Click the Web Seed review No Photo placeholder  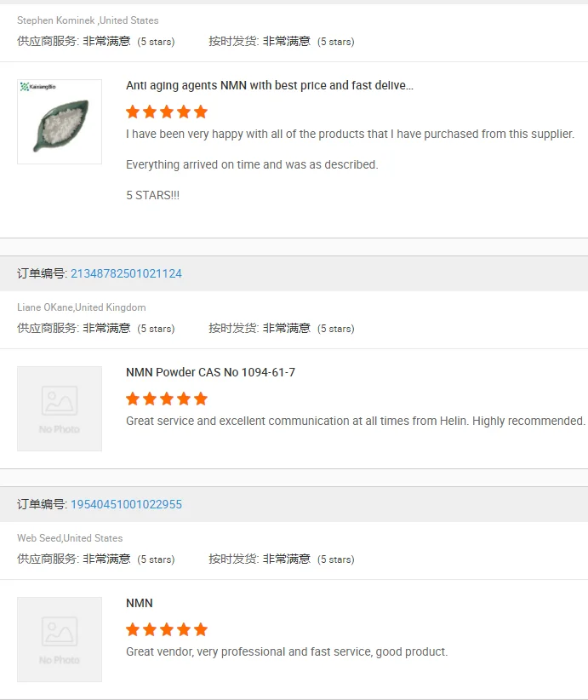60,640
